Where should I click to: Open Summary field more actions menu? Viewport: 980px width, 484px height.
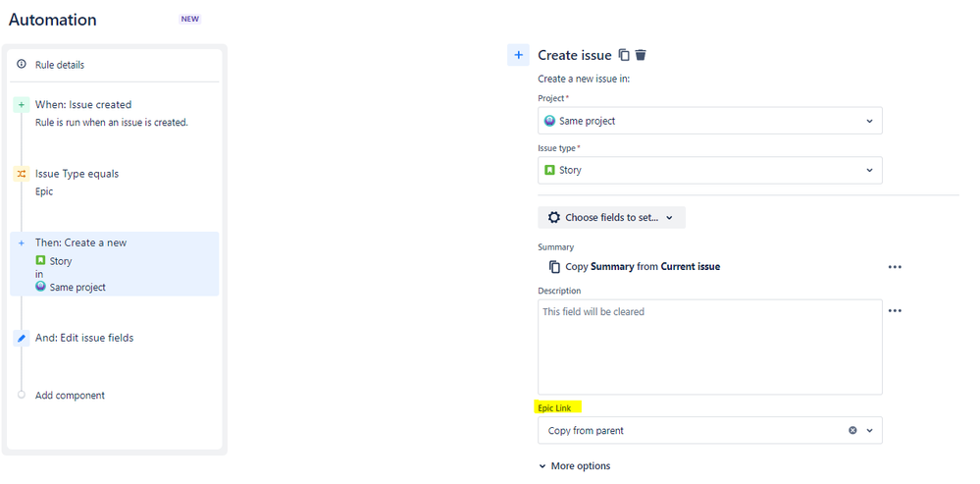tap(895, 267)
